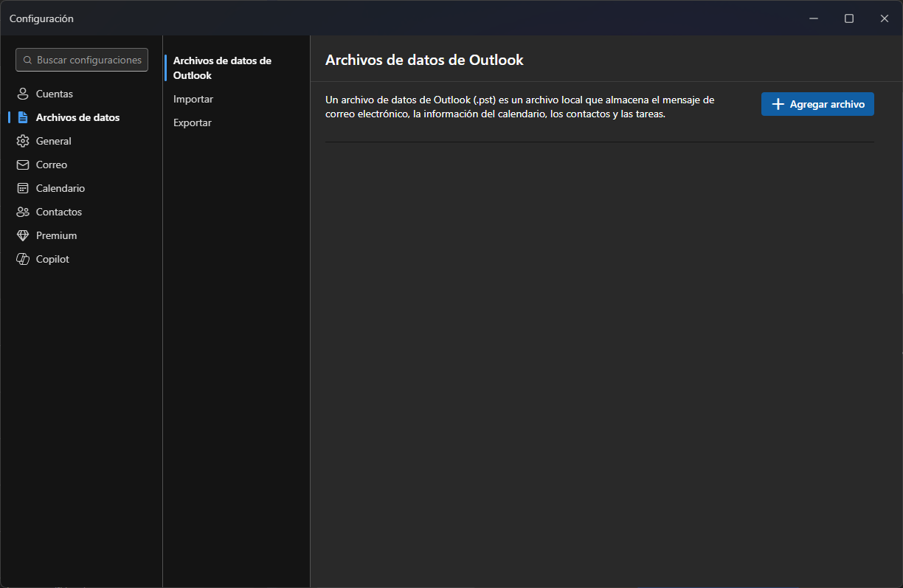Switch to the Importar subsection
Viewport: 903px width, 588px height.
click(x=235, y=99)
